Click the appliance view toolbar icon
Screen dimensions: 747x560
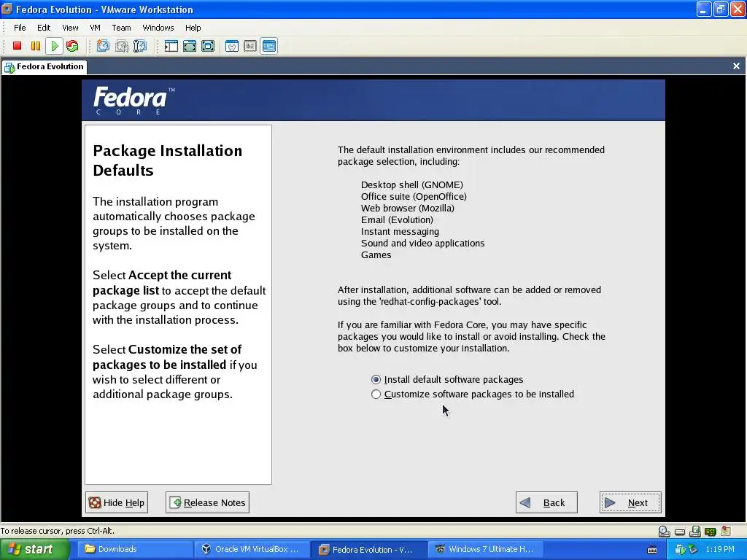[x=250, y=46]
